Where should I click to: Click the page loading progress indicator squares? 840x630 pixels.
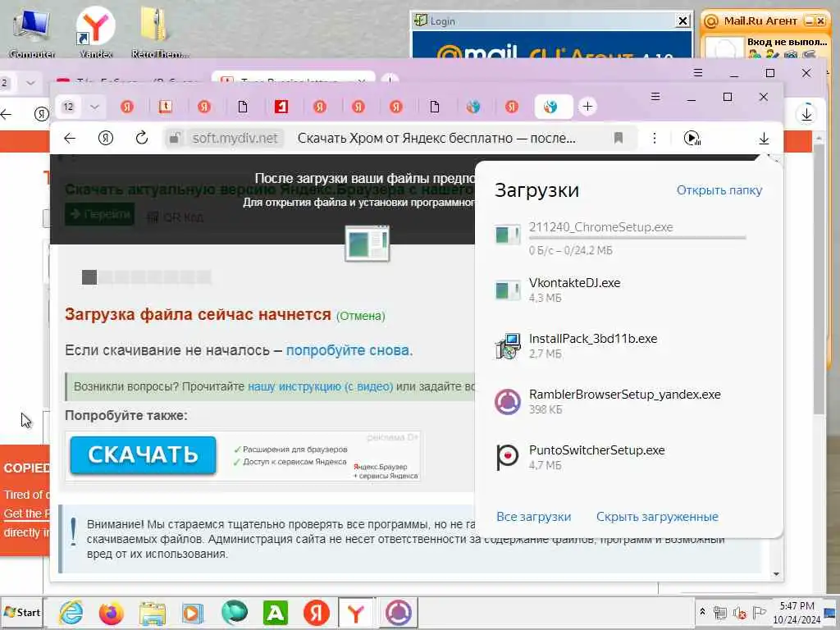pyautogui.click(x=146, y=277)
